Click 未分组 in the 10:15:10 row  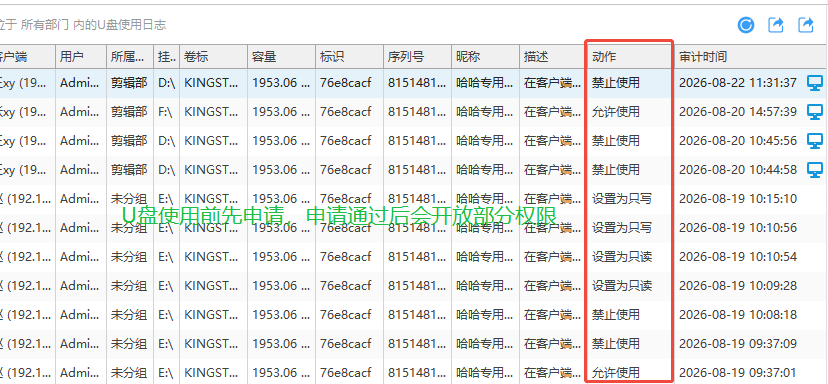(x=129, y=199)
